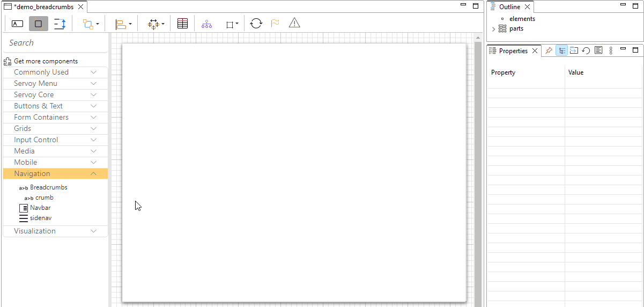Expand the Input Control category

pos(55,140)
